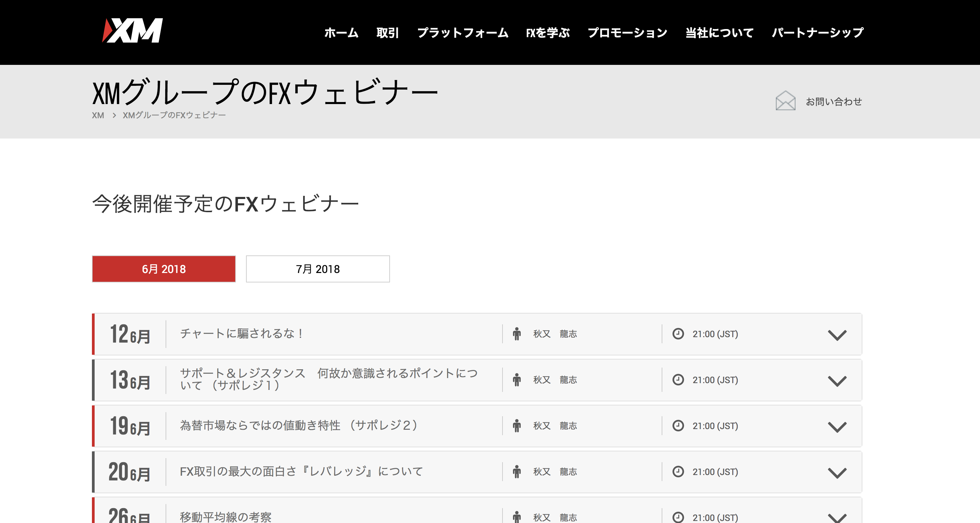Open the 当社について menu
The width and height of the screenshot is (980, 523).
(x=719, y=33)
